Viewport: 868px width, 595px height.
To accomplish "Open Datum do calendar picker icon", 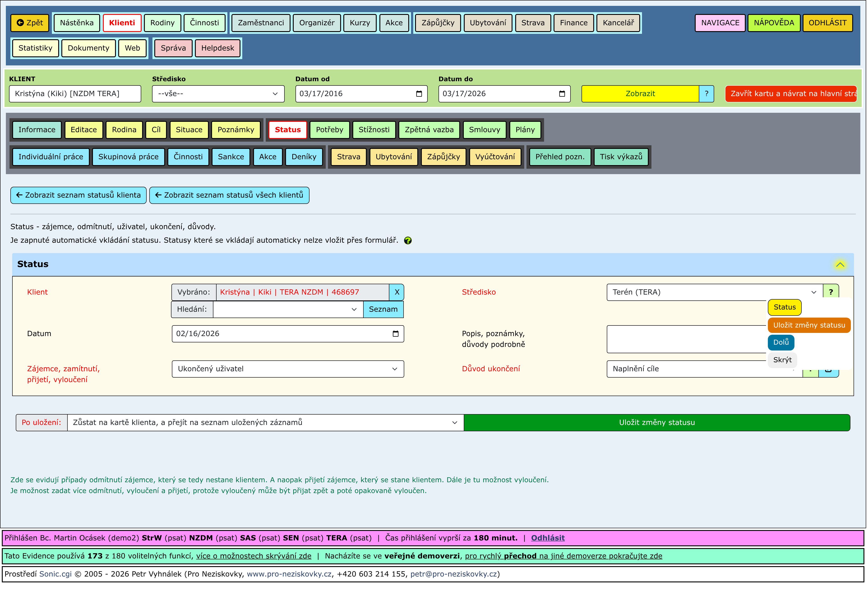I will coord(562,94).
